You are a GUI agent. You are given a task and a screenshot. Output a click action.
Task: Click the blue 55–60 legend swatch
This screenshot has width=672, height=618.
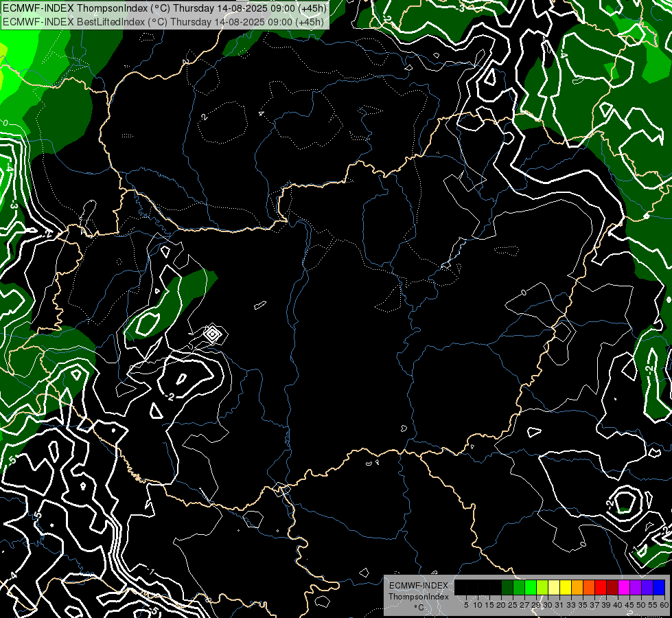click(x=659, y=587)
